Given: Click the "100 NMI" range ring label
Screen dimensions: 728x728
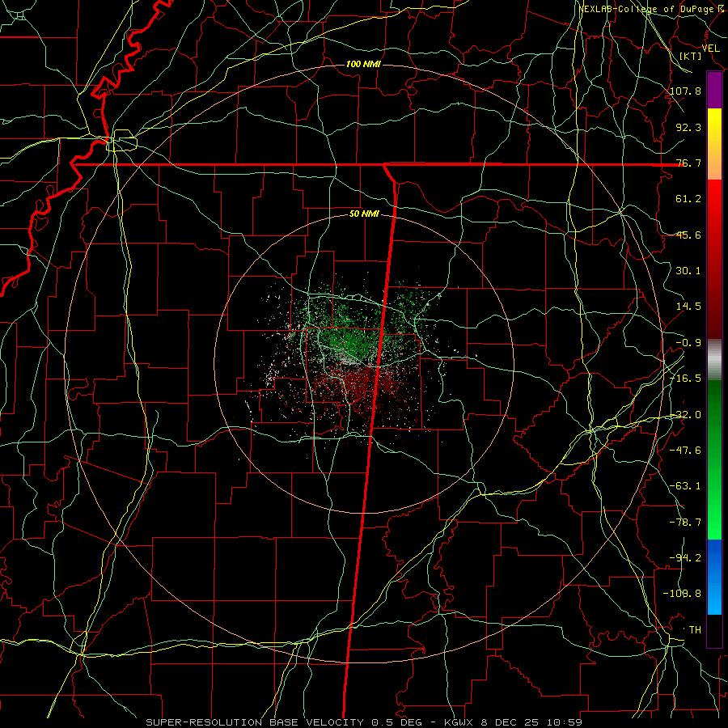Looking at the screenshot, I should [x=363, y=64].
